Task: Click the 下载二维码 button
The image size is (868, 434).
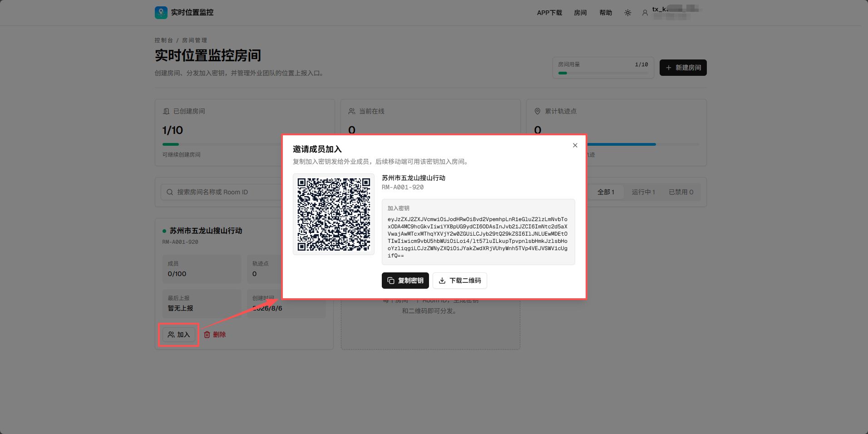Action: 460,281
